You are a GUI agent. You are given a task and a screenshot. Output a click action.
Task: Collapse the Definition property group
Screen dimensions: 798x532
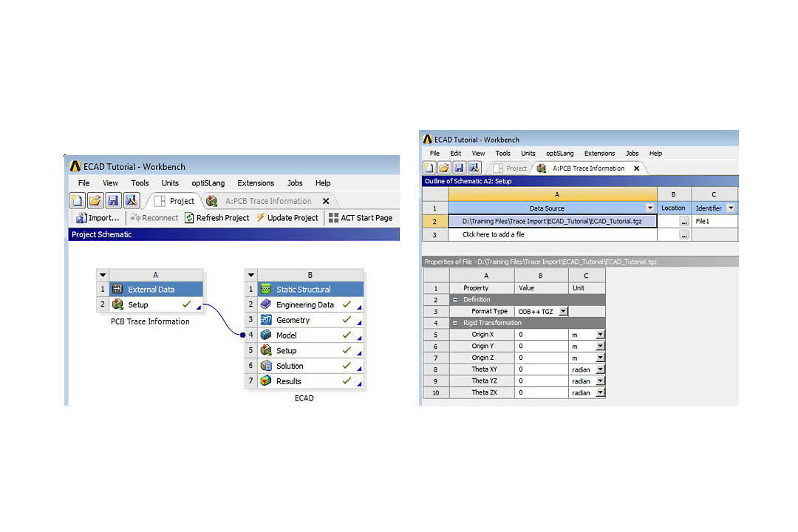pyautogui.click(x=455, y=299)
